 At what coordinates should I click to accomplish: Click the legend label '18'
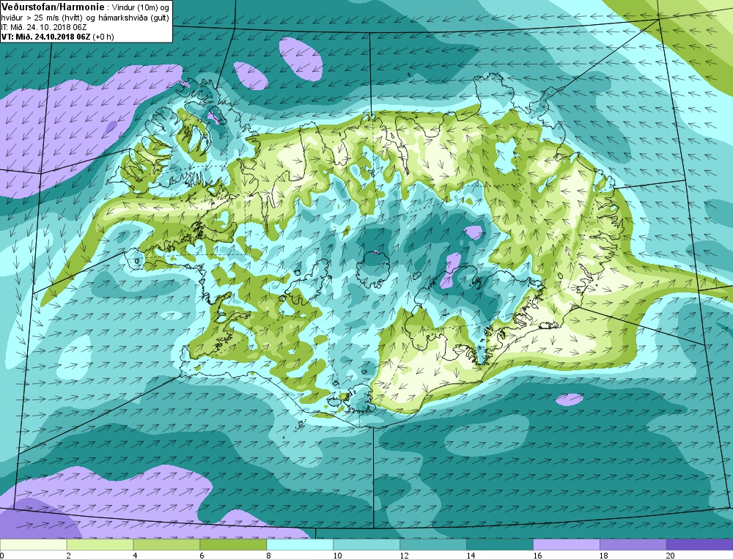[x=604, y=556]
